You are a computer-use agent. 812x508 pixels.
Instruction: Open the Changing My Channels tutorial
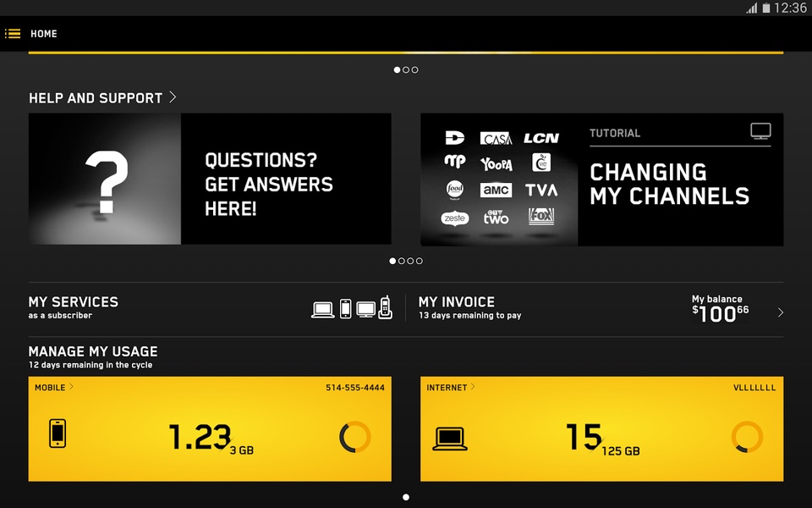[601, 179]
